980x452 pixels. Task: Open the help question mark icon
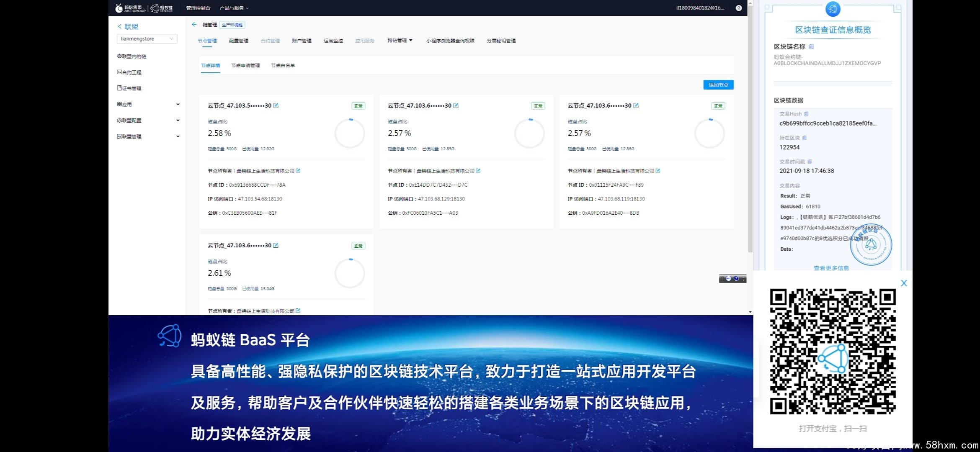tap(739, 8)
